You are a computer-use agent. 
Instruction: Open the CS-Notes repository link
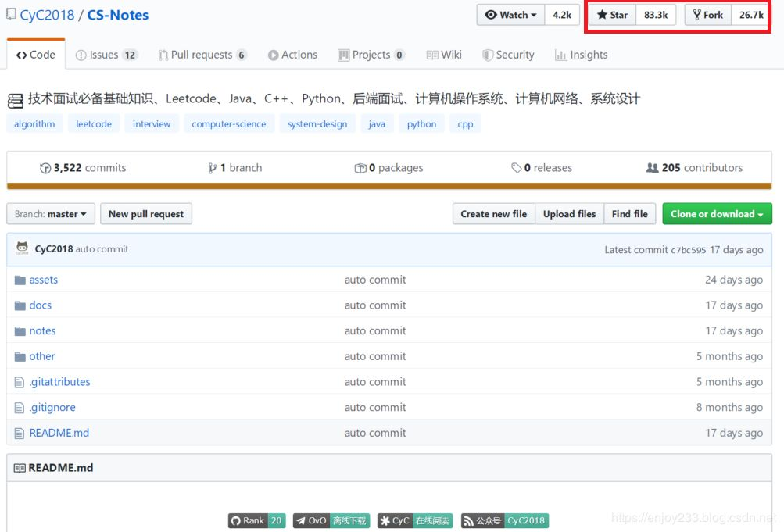tap(118, 15)
